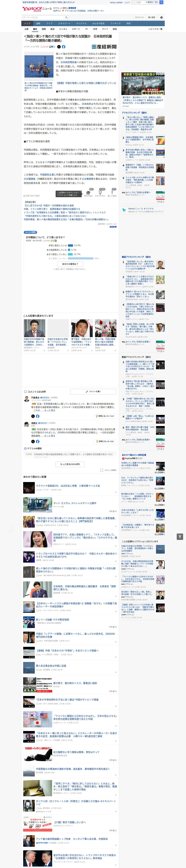Click the ウェブ検索 field at page top
186x868 pixels.
click(138, 2)
